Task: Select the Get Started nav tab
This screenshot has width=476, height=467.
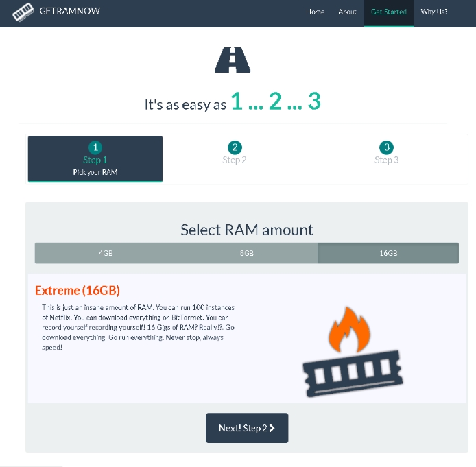Action: pyautogui.click(x=389, y=13)
